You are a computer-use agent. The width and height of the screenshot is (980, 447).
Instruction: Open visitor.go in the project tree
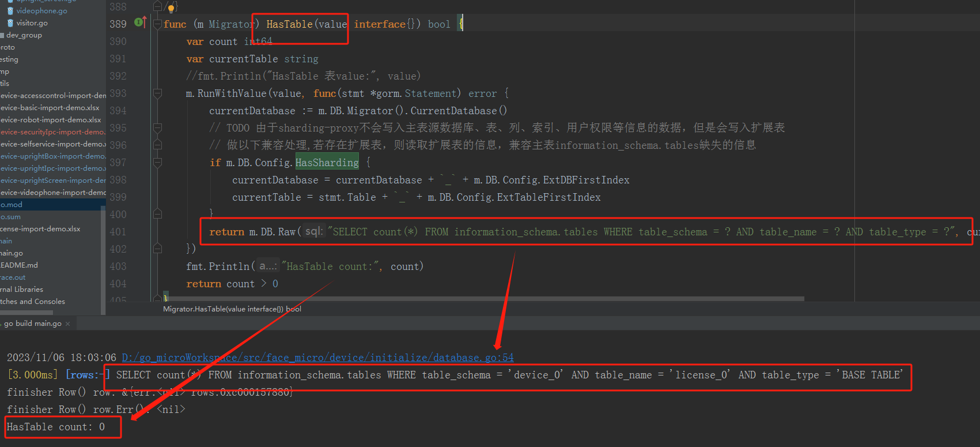32,22
